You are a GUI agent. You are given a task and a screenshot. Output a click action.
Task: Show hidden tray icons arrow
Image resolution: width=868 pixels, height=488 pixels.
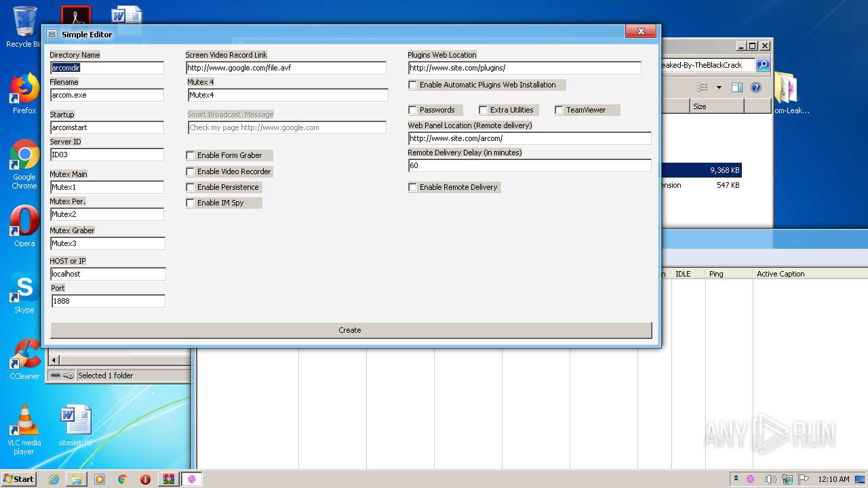(736, 479)
